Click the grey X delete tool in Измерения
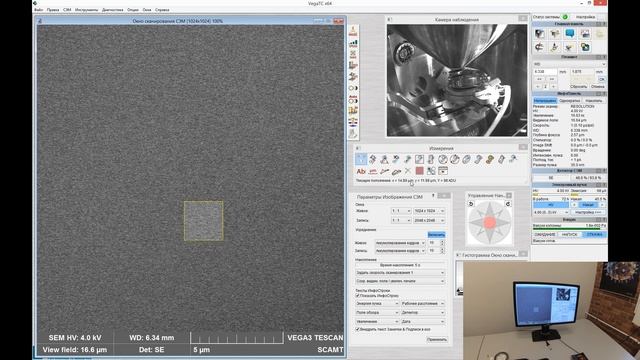Screen dimensions: 640x360 (x=407, y=171)
